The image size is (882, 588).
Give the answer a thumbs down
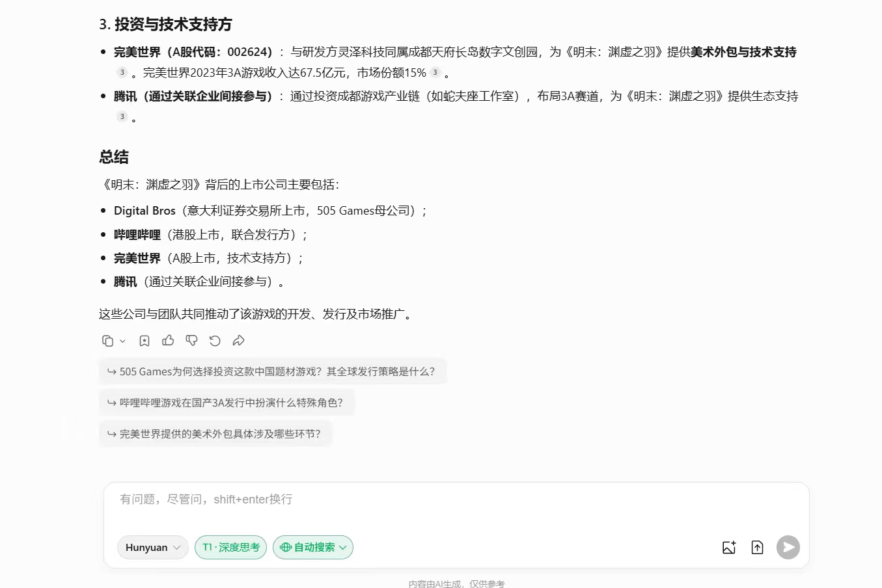[x=191, y=340]
